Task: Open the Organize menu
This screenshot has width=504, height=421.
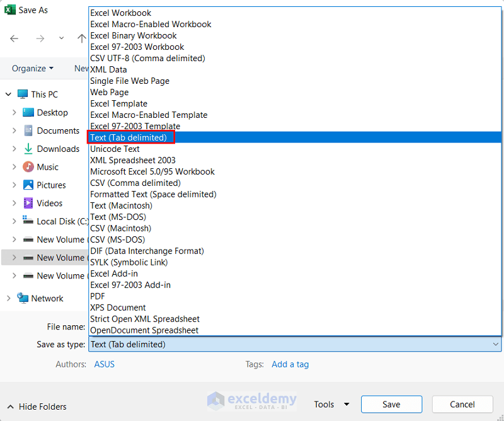Action: (x=33, y=69)
